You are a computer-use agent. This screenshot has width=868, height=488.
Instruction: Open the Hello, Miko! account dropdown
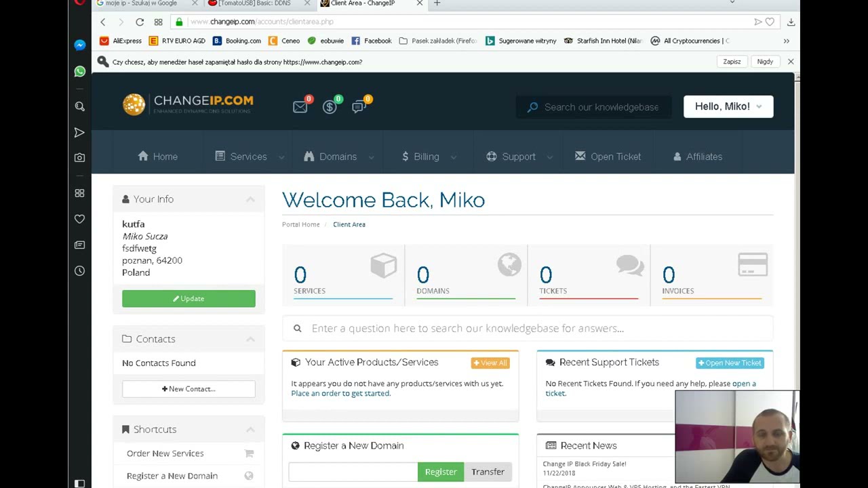point(728,106)
